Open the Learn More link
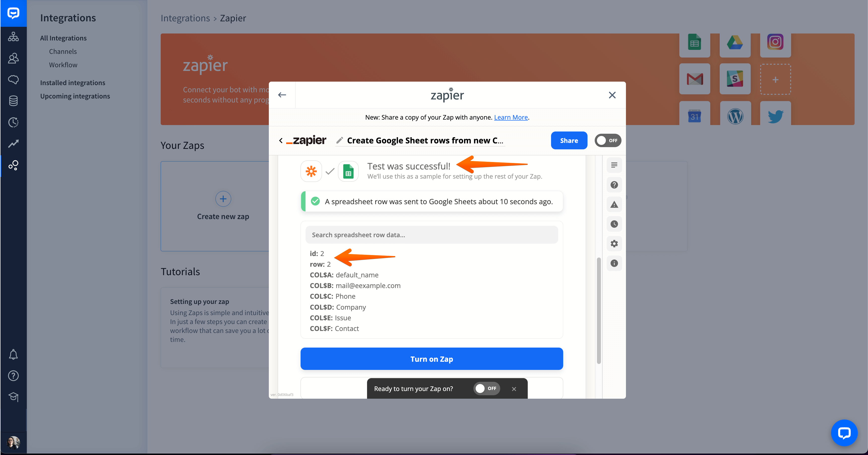Screen dimensions: 868x455 511,117
